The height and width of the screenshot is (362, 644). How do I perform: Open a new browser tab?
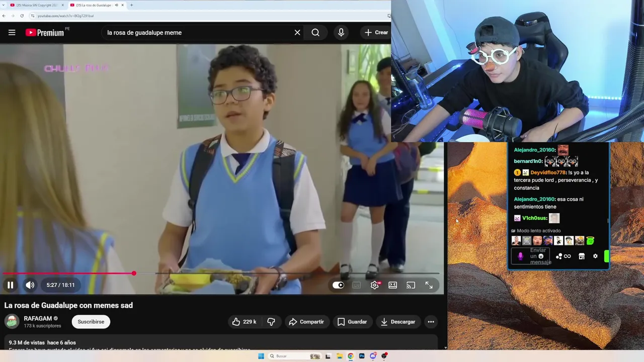(x=131, y=5)
